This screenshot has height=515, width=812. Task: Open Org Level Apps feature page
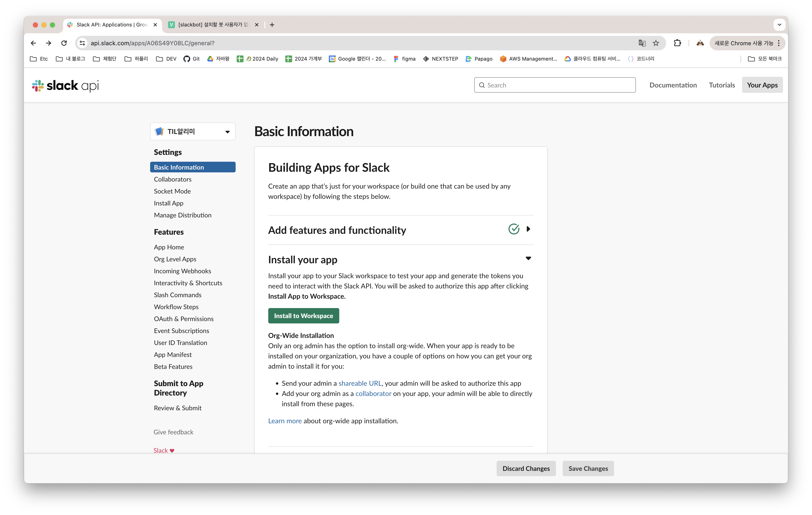(x=175, y=259)
